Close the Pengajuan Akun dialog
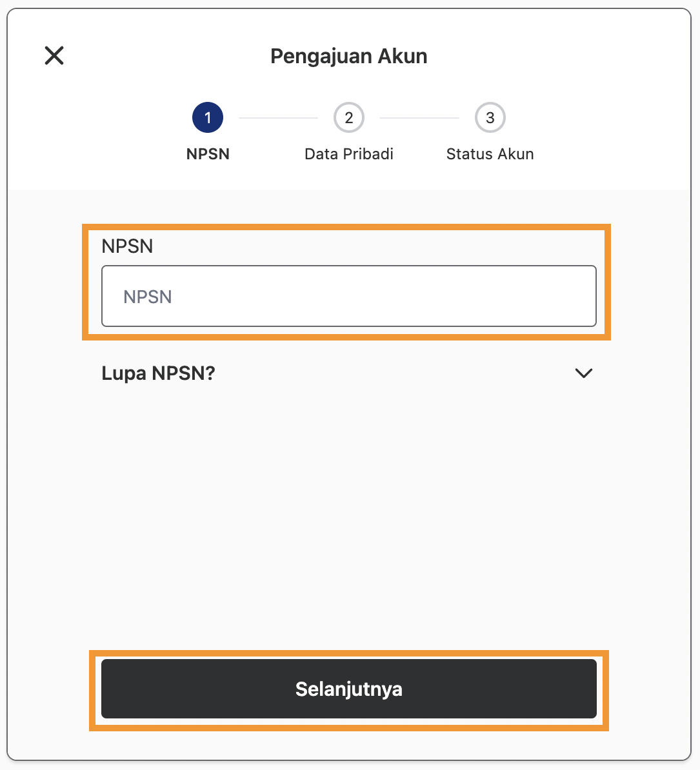700x770 pixels. point(54,55)
